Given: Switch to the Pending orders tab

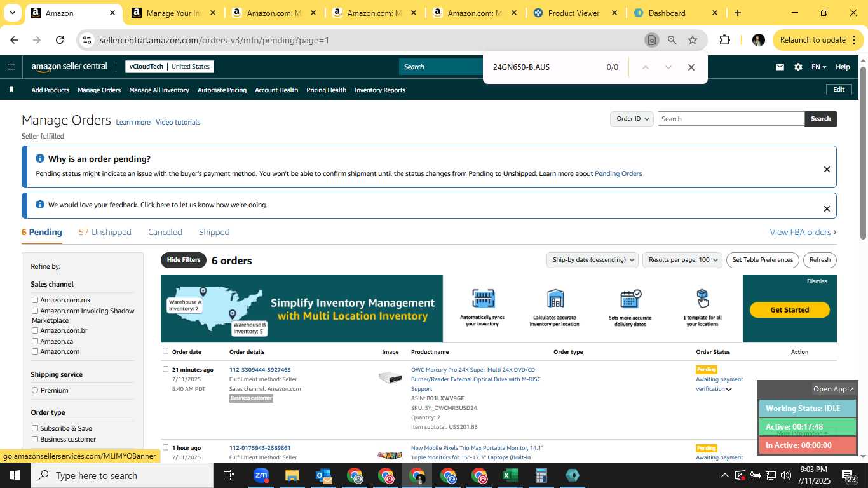Looking at the screenshot, I should [42, 233].
